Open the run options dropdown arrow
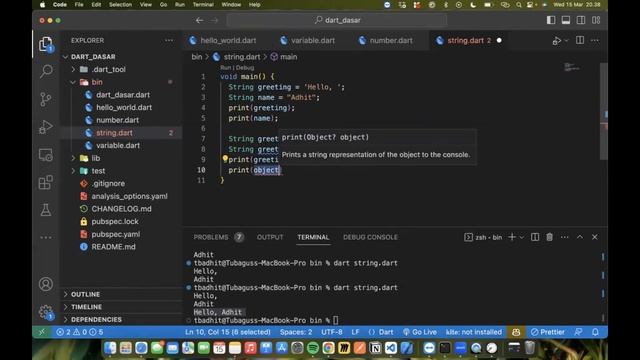The image size is (640, 360). point(566,40)
